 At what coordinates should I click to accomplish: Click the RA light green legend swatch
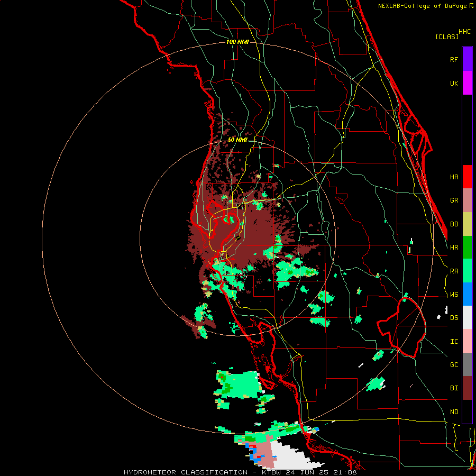(467, 271)
